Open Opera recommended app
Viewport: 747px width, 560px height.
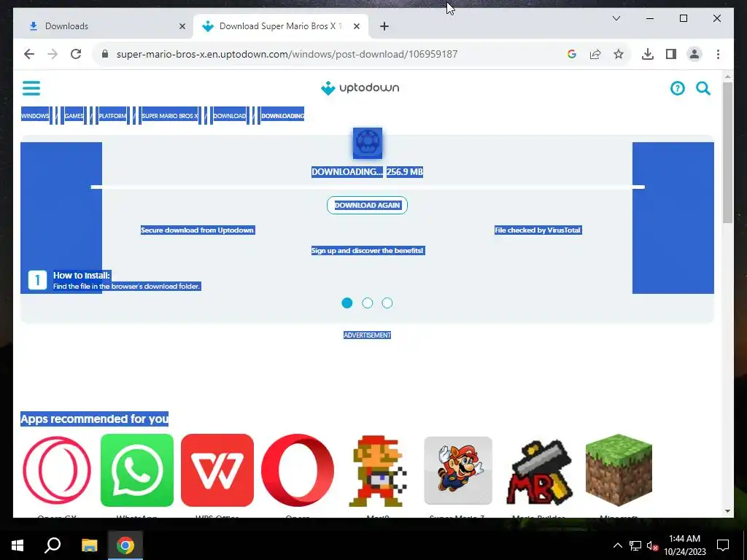pyautogui.click(x=298, y=470)
